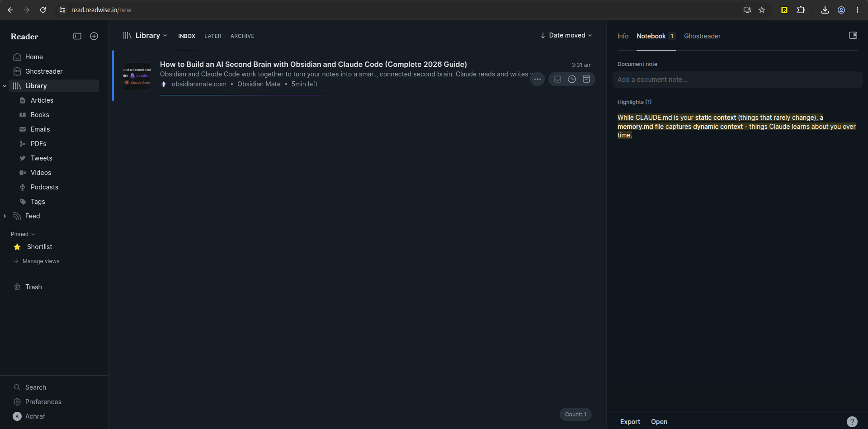This screenshot has height=429, width=868.
Task: Bookmark this page with the star icon
Action: click(x=762, y=10)
